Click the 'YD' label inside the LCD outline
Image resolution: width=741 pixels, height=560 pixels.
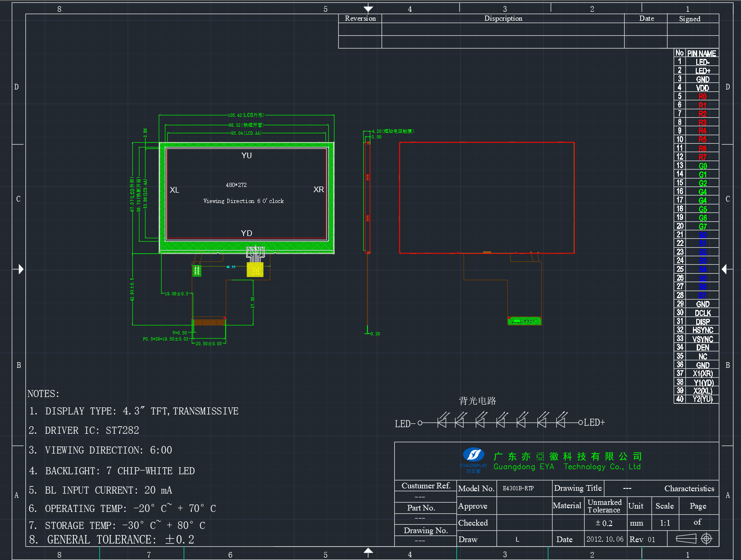(246, 233)
